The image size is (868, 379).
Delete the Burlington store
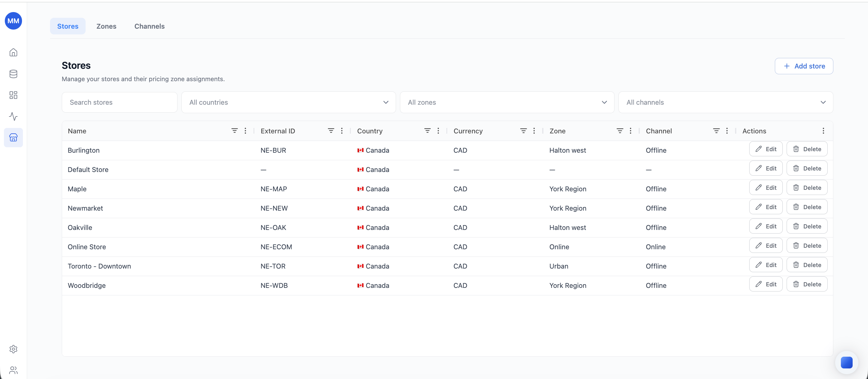[x=807, y=149]
